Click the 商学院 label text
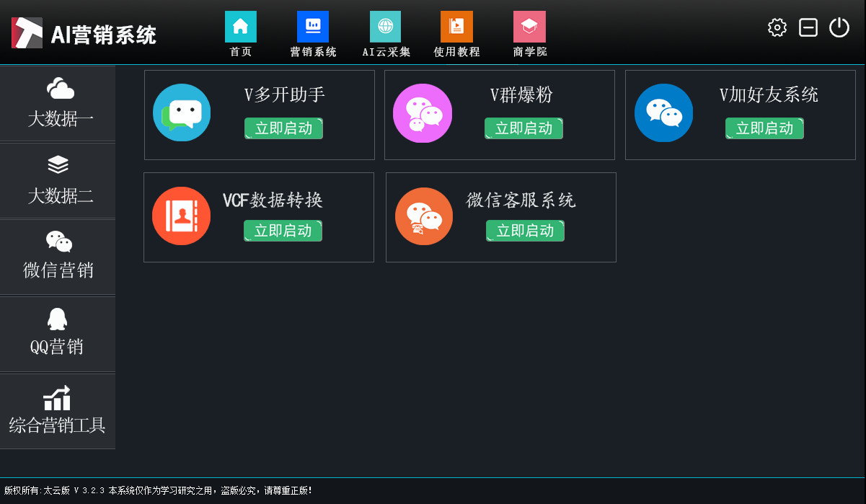The width and height of the screenshot is (866, 504). click(530, 52)
